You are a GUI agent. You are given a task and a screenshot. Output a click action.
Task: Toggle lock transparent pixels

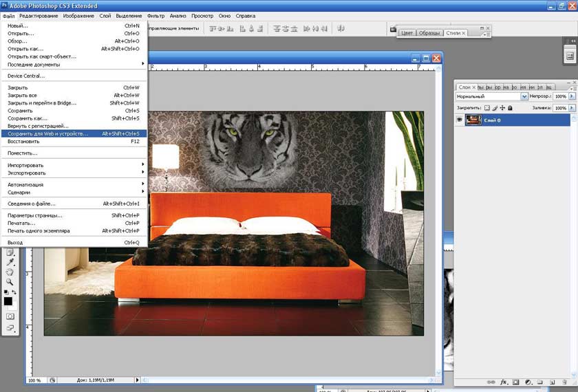coord(486,108)
